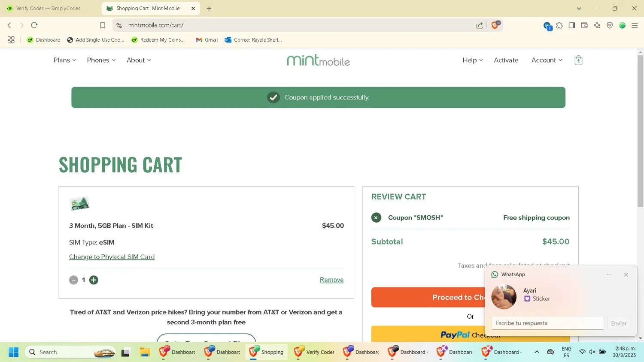This screenshot has width=644, height=362.
Task: Open the Dashboard bookmark
Action: tap(44, 40)
